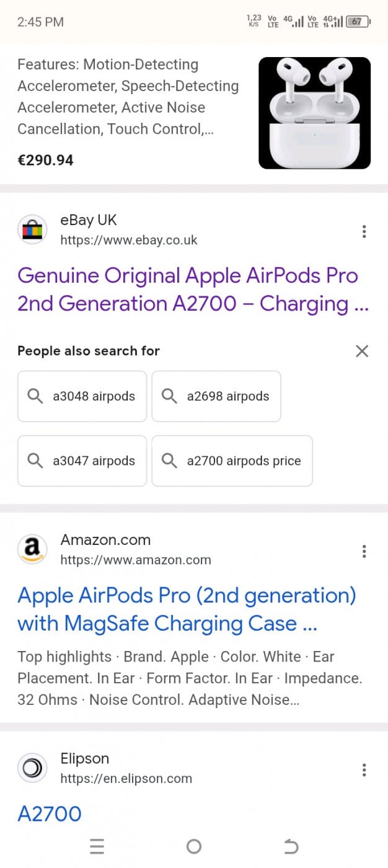
Task: Open Genuine Original Apple AirPods Pro link
Action: pos(188,290)
